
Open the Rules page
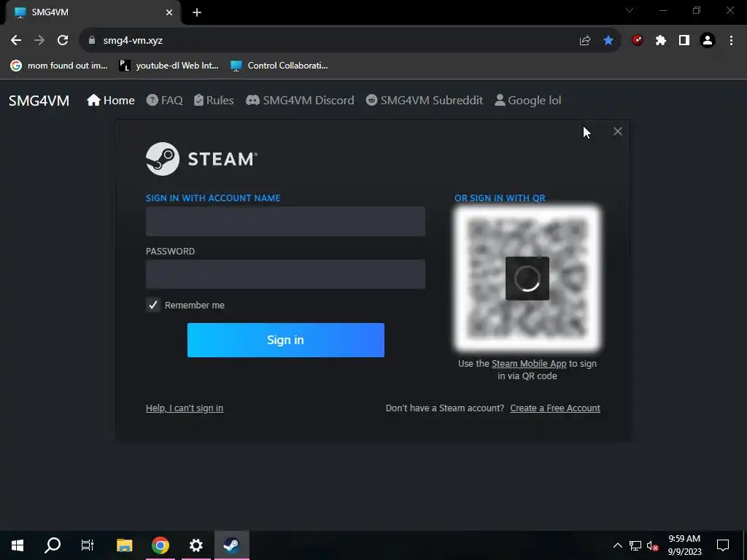pyautogui.click(x=214, y=101)
